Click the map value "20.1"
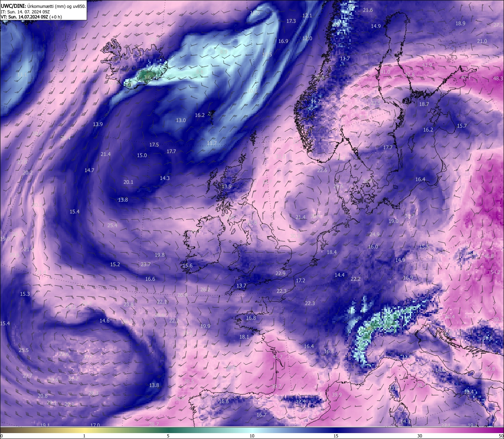The height and width of the screenshot is (439, 504). (x=128, y=182)
